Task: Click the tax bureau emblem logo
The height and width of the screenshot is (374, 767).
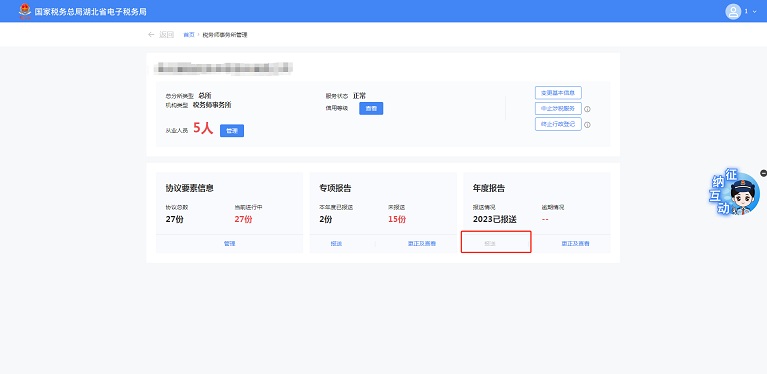Action: click(24, 11)
